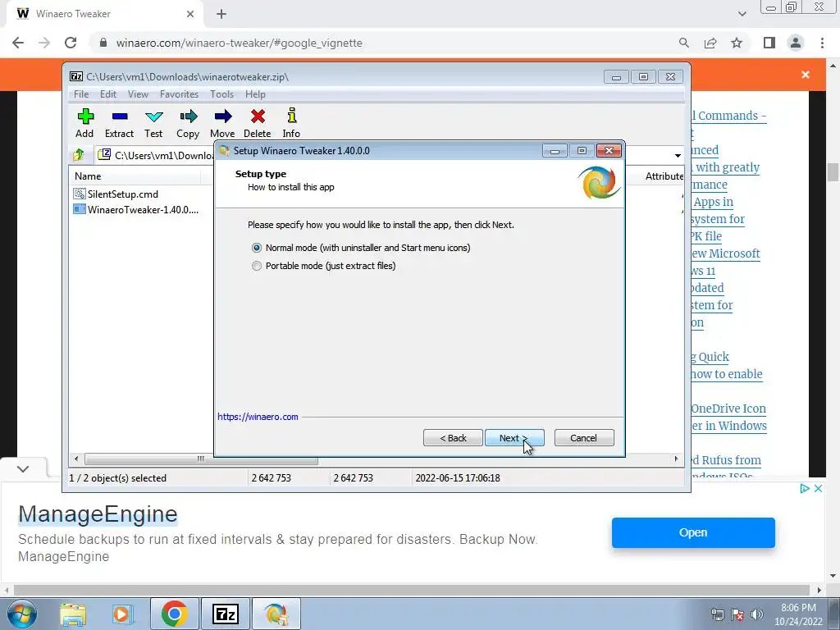This screenshot has width=840, height=630.
Task: Close the orange banner with white X
Action: pos(806,75)
